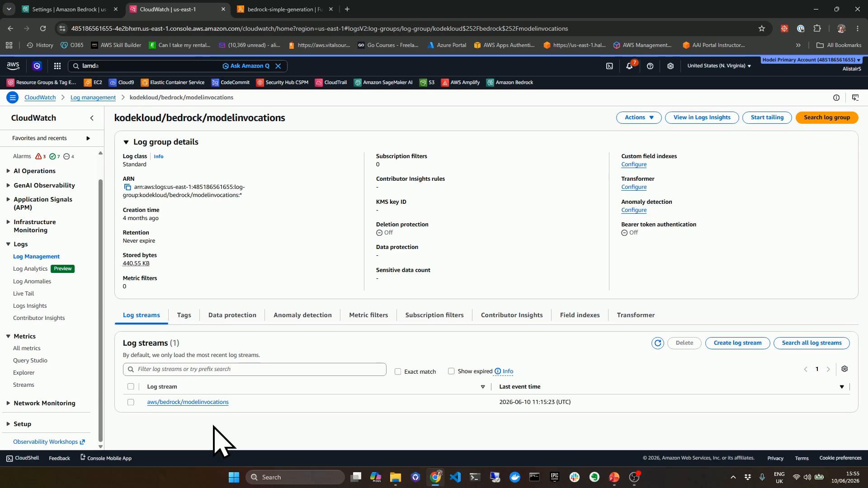Open log streams table preferences gear
The image size is (868, 488).
coord(844,369)
